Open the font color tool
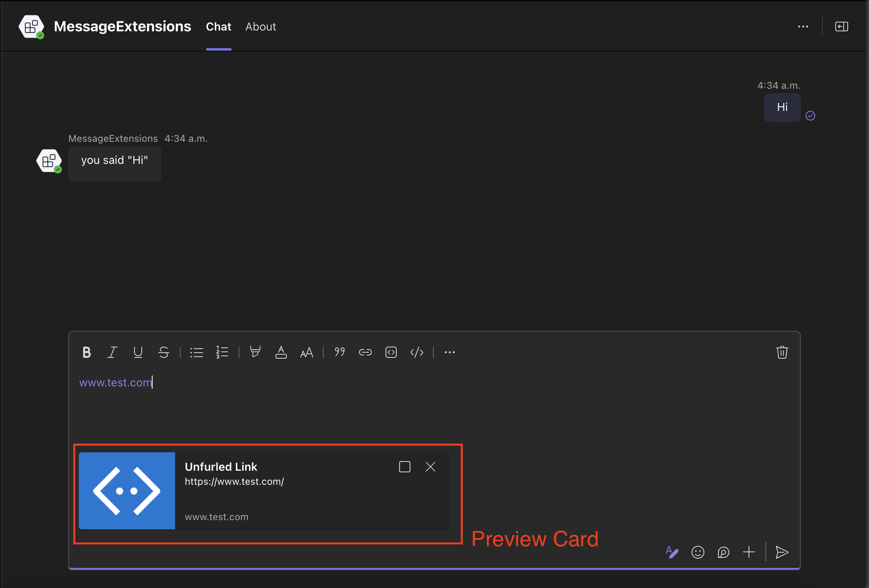 pos(281,352)
